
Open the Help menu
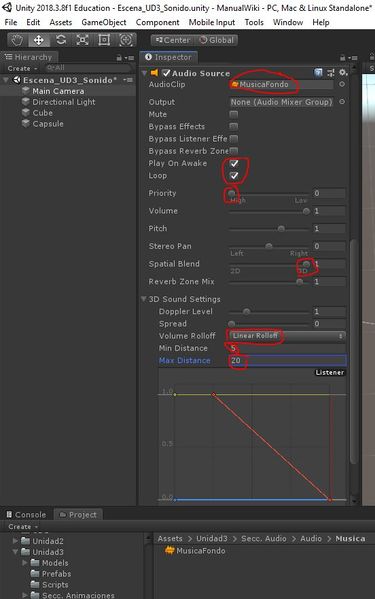[x=321, y=23]
